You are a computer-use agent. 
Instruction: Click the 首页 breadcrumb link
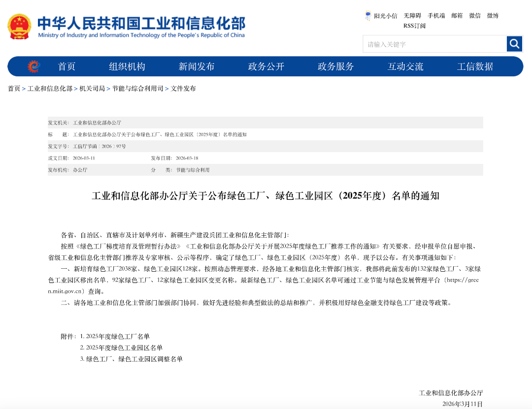click(14, 89)
